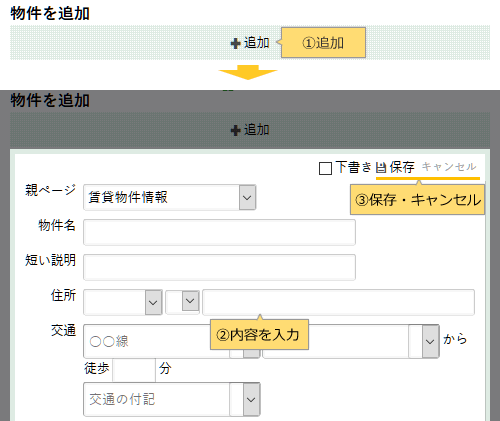Open the first 住所 prefecture dropdown
Screen dimensions: 500x421
pos(123,302)
